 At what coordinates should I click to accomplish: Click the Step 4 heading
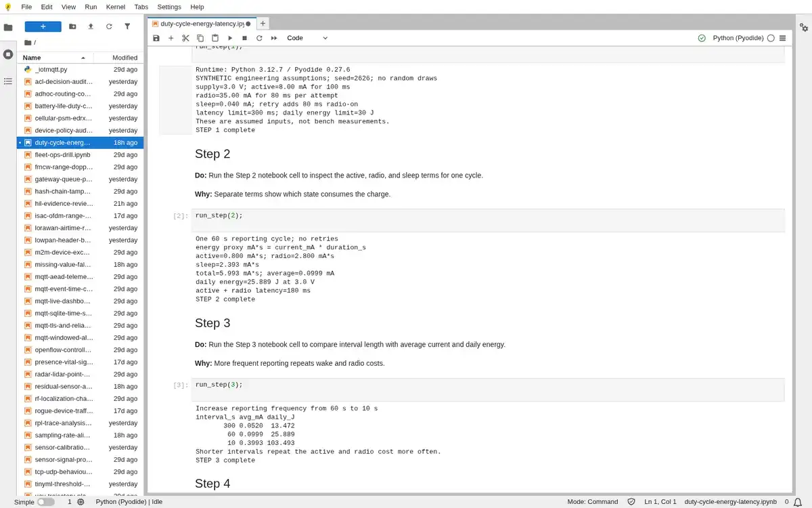212,484
